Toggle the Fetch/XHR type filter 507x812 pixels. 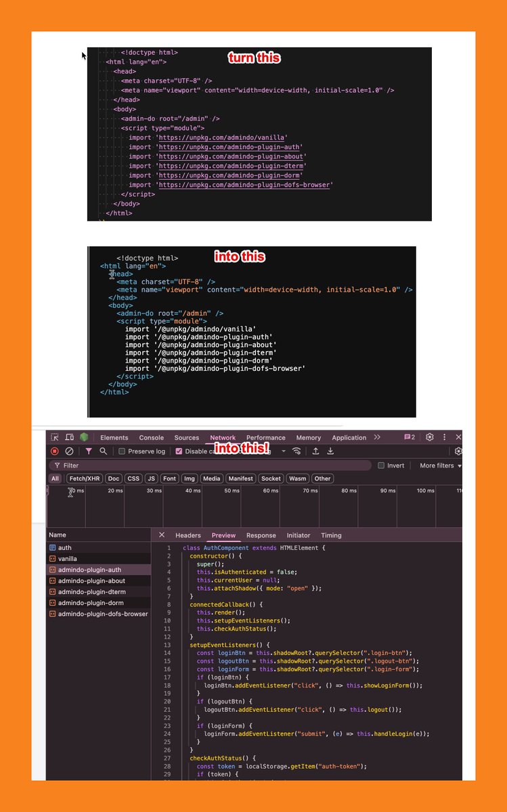click(85, 478)
